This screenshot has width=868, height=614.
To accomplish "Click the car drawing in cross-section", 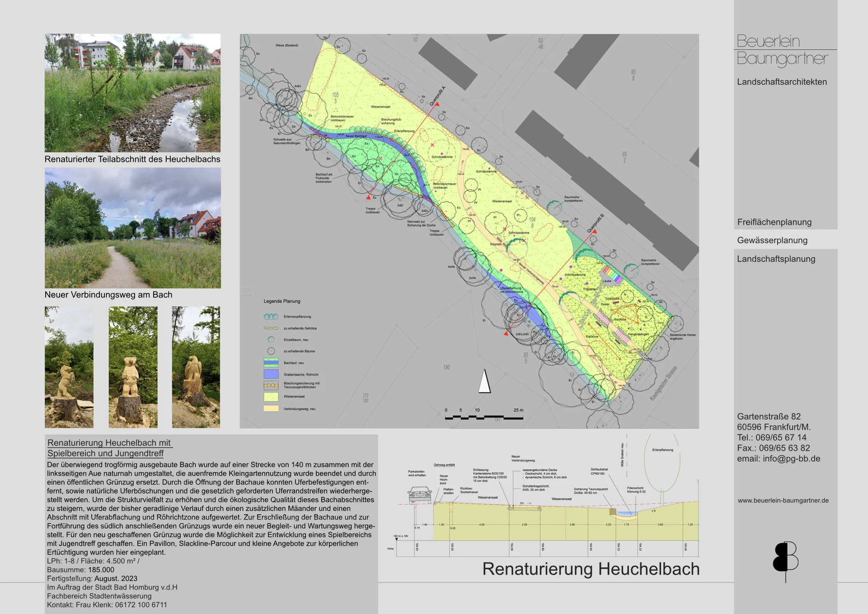I will (x=420, y=495).
